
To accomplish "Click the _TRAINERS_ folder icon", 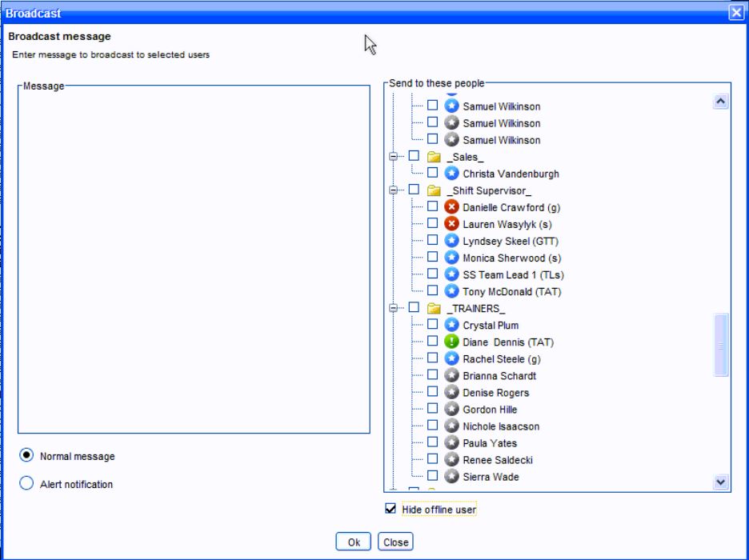I will pos(434,309).
